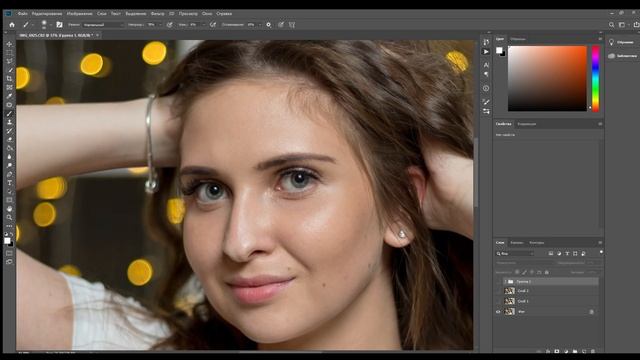Select the Eraser tool
The width and height of the screenshot is (640, 360).
pyautogui.click(x=9, y=139)
